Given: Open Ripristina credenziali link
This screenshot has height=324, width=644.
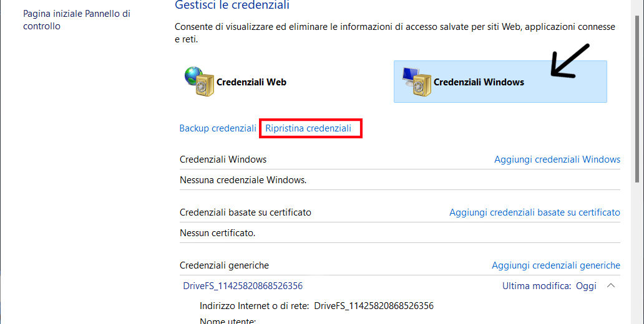Looking at the screenshot, I should [308, 128].
